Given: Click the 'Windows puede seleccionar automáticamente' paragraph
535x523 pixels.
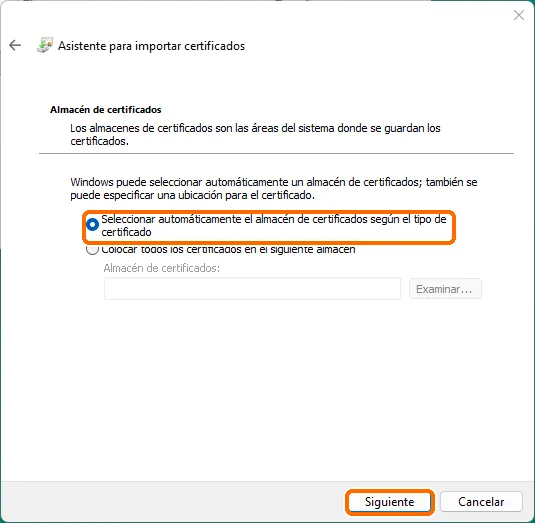Looking at the screenshot, I should tap(274, 189).
